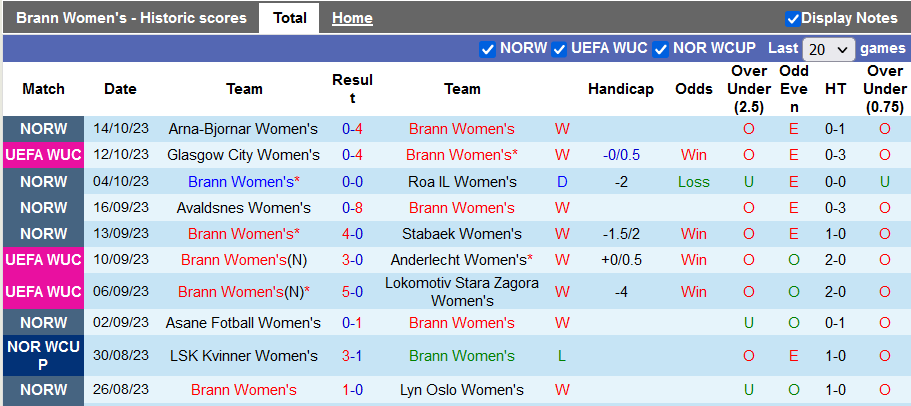911x406 pixels.
Task: Toggle the Display Notes checkbox
Action: pos(793,18)
